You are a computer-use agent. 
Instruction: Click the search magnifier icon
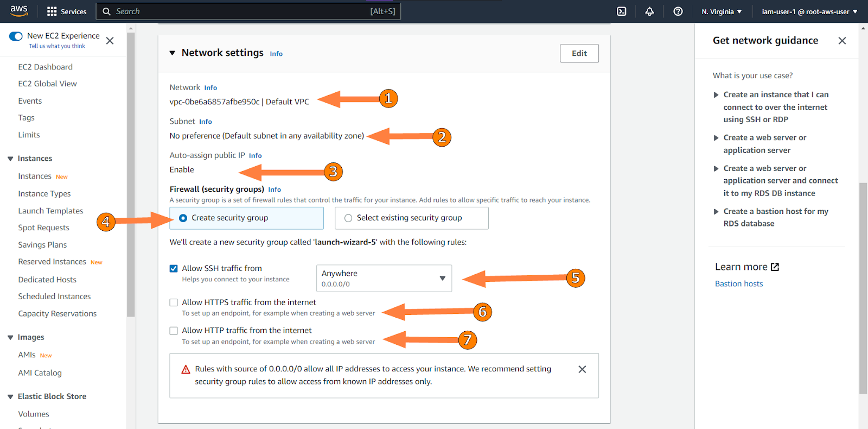[106, 11]
